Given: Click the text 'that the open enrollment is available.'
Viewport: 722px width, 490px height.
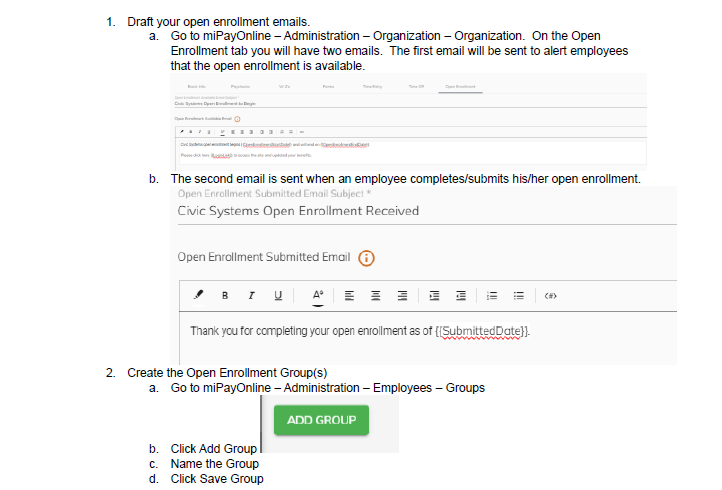Looking at the screenshot, I should (x=268, y=66).
